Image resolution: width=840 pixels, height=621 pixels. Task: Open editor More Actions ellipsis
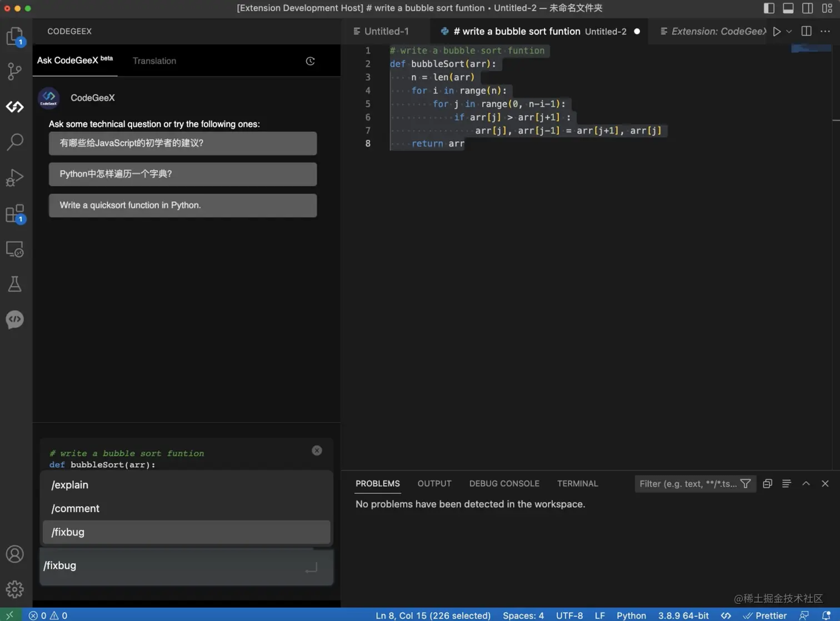coord(826,31)
